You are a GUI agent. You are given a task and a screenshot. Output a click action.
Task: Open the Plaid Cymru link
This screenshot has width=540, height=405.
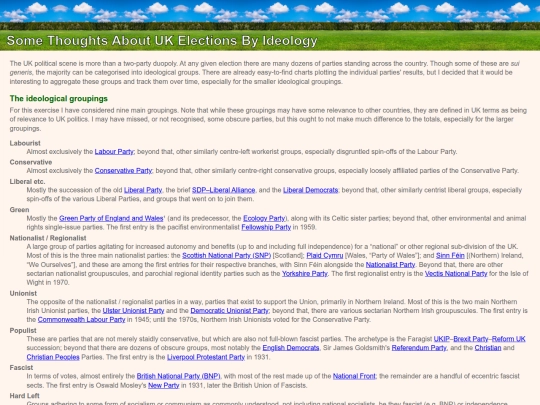click(x=325, y=256)
